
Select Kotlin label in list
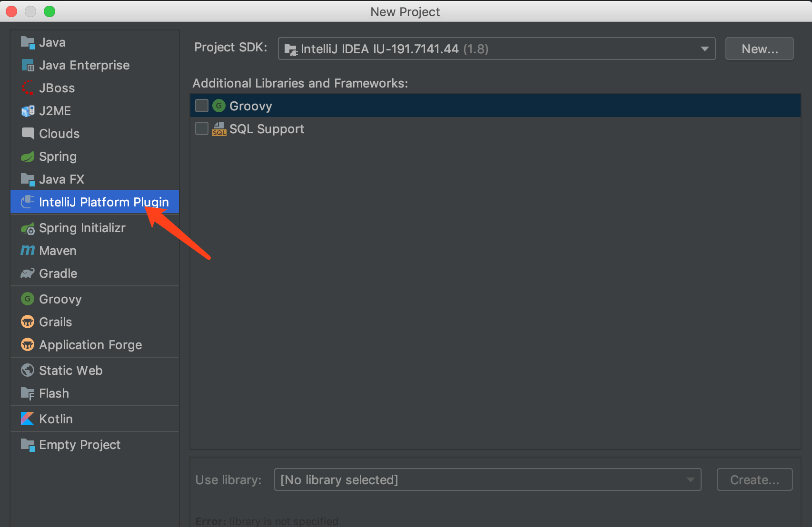click(x=56, y=419)
